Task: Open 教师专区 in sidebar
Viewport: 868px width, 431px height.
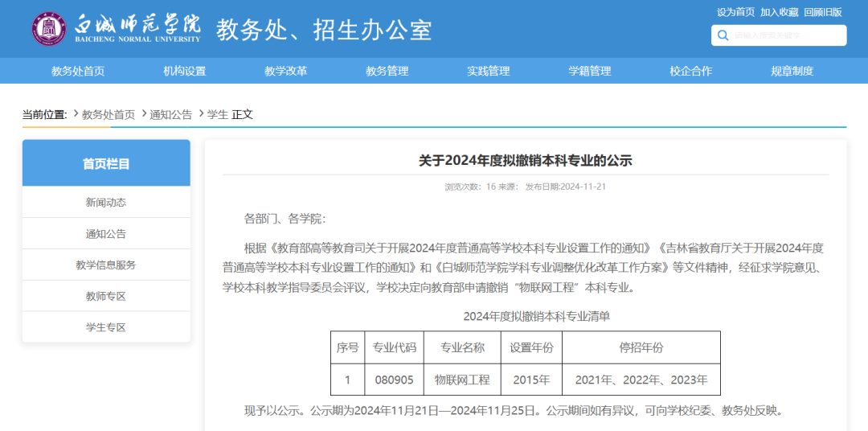Action: tap(106, 297)
